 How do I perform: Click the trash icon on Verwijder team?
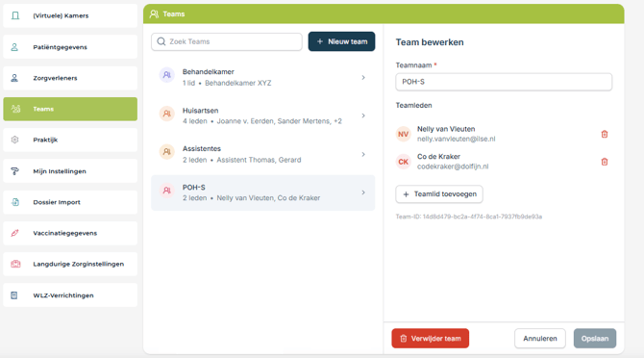pos(404,338)
